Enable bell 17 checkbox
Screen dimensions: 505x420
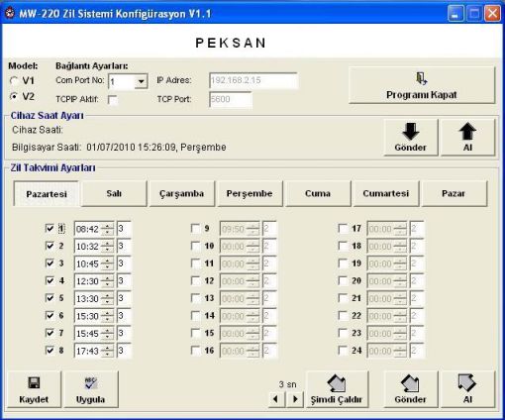(343, 228)
